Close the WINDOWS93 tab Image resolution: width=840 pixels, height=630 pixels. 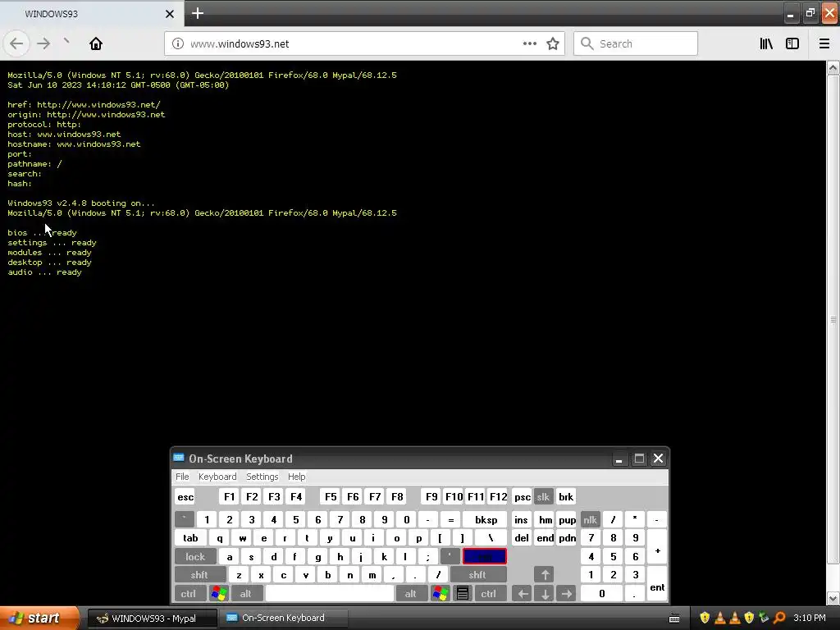click(169, 14)
